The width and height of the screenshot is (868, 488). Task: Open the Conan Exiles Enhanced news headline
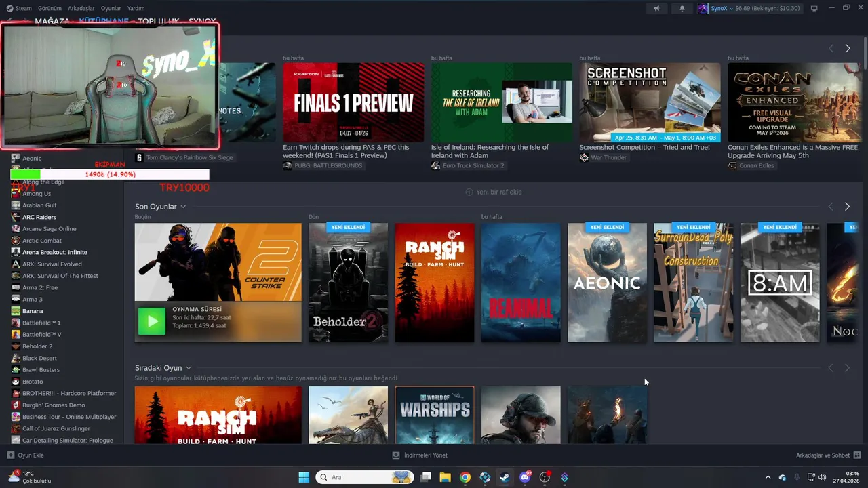click(793, 151)
